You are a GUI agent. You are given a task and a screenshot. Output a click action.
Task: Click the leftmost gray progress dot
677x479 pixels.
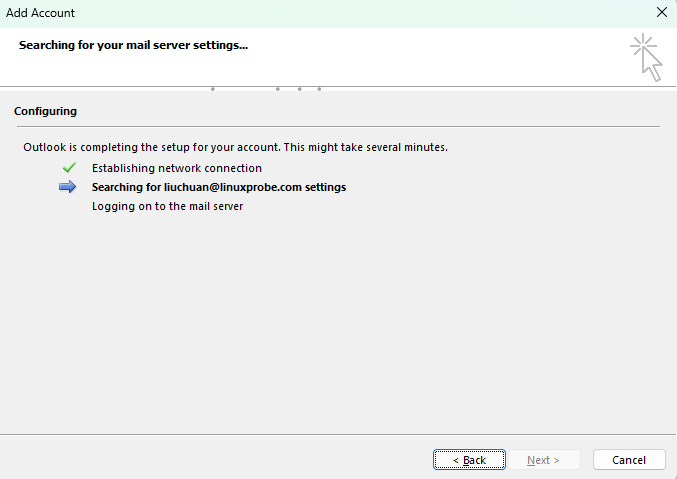(x=212, y=89)
